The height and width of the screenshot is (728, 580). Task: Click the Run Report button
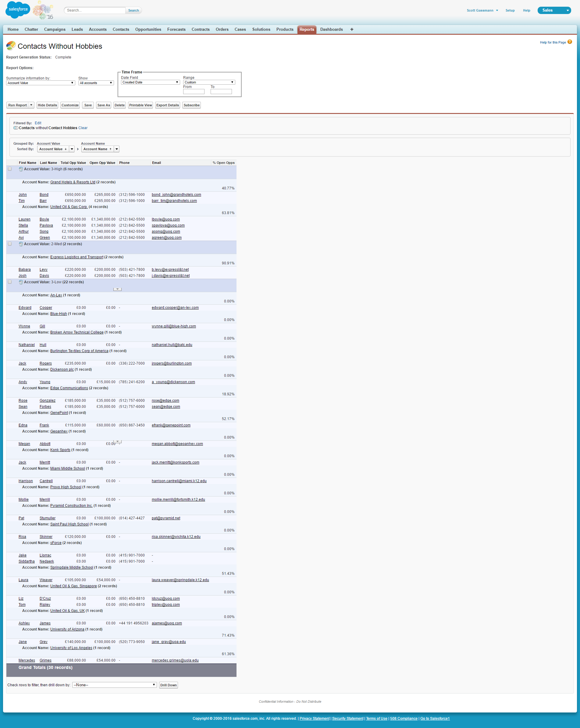[18, 105]
